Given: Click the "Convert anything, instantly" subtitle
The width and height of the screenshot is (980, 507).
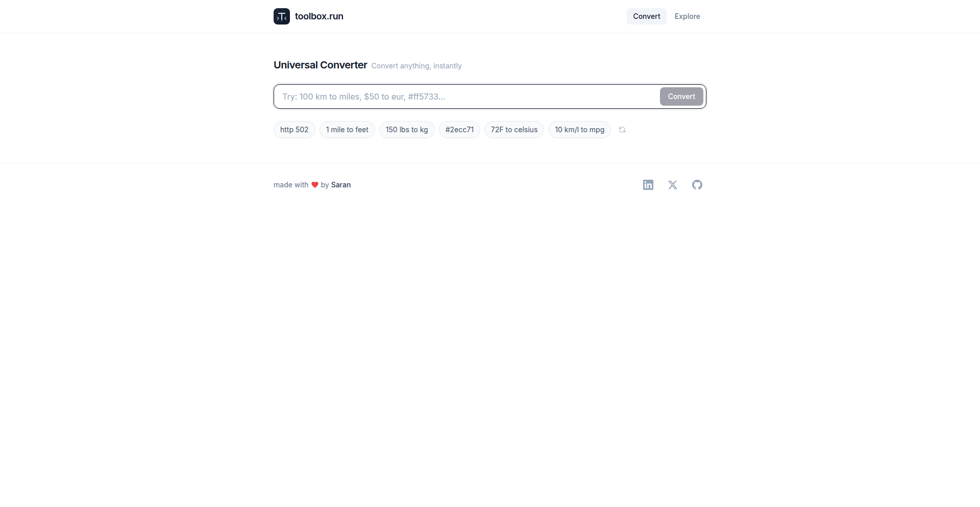Looking at the screenshot, I should point(416,66).
